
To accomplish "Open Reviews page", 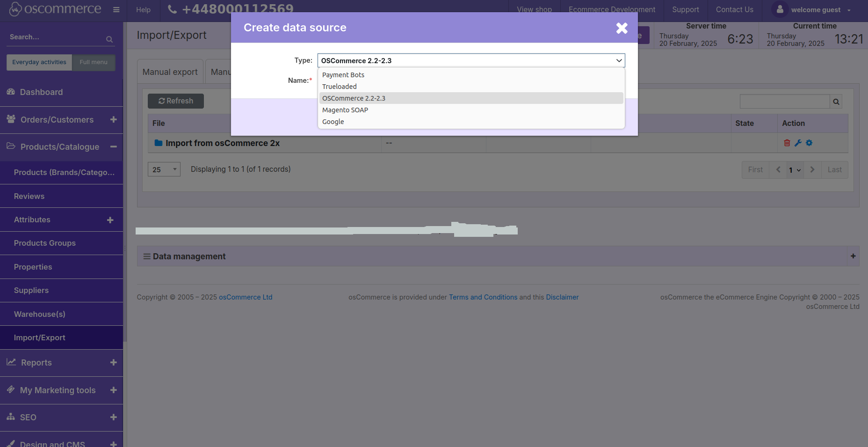I will coord(29,196).
